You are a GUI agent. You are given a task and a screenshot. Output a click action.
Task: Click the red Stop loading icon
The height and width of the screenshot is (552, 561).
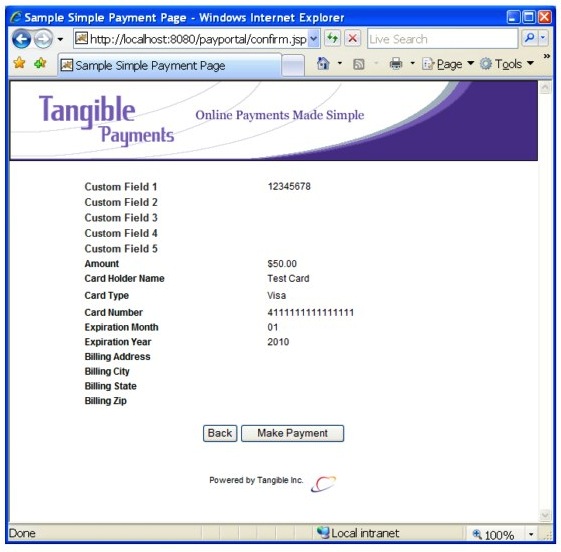[352, 38]
